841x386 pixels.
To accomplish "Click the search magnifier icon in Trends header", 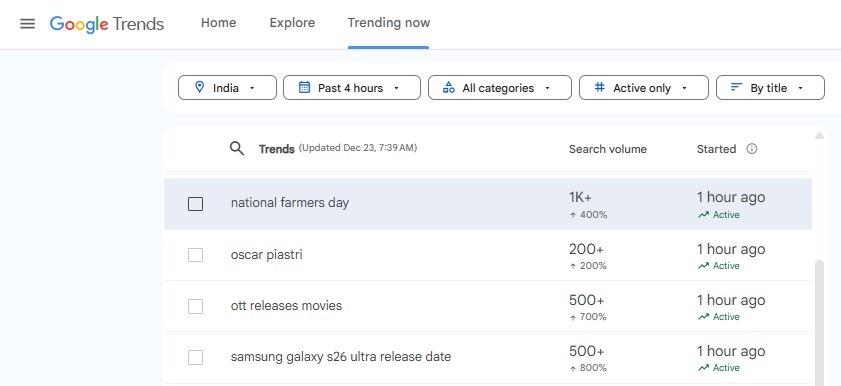I will pyautogui.click(x=237, y=149).
